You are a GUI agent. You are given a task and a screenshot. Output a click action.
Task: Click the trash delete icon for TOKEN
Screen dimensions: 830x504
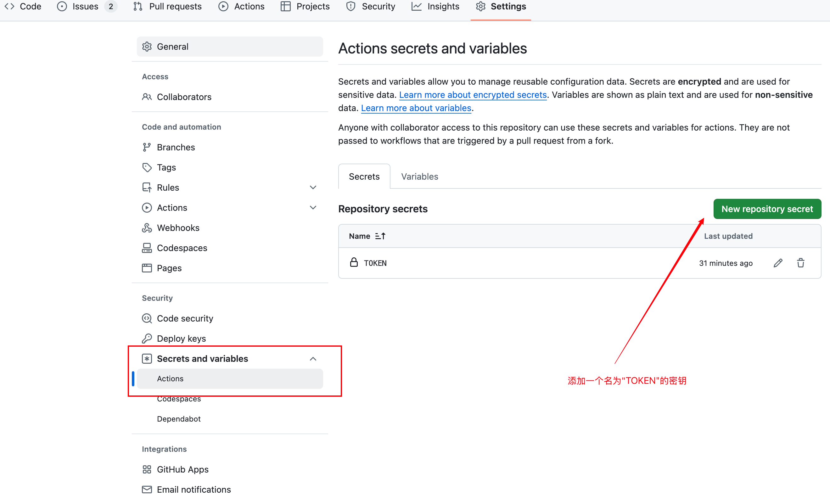point(800,263)
